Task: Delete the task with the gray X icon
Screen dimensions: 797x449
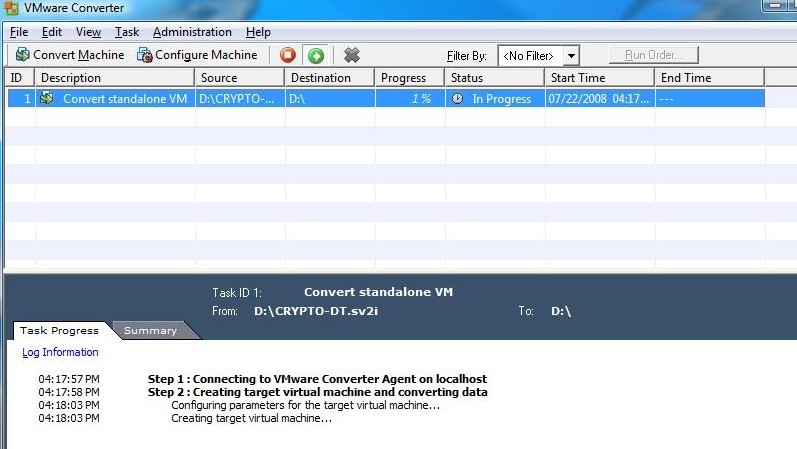Action: (x=351, y=55)
